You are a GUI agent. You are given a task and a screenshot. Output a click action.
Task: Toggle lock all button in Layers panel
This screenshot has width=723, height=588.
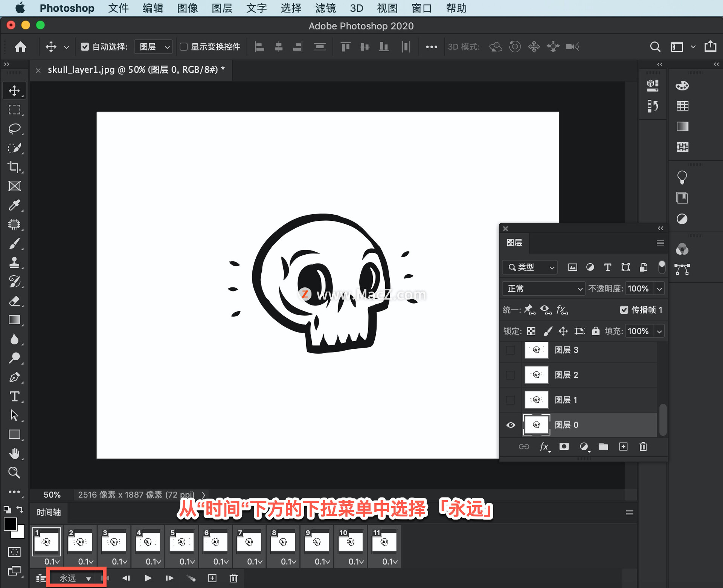[x=595, y=331]
